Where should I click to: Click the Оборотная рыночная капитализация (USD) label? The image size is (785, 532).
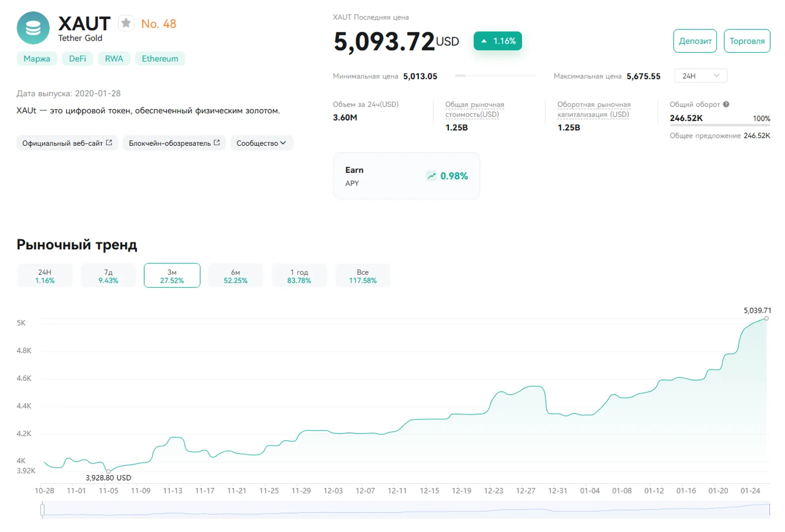pyautogui.click(x=594, y=109)
